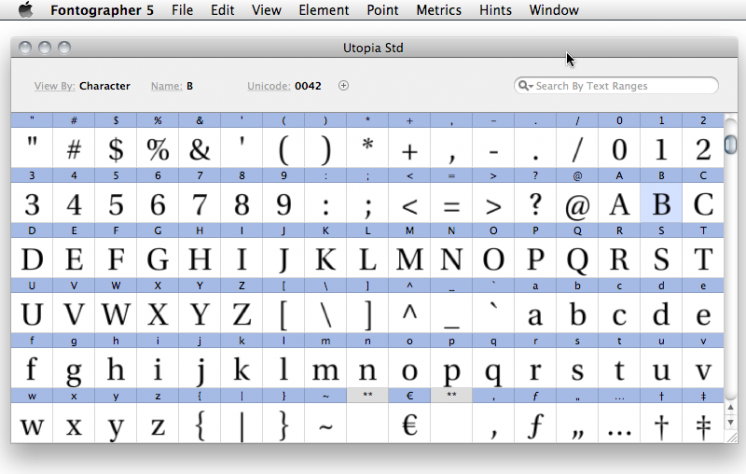Select the digit 0 glyph cell
The width and height of the screenshot is (746, 474).
pos(619,148)
